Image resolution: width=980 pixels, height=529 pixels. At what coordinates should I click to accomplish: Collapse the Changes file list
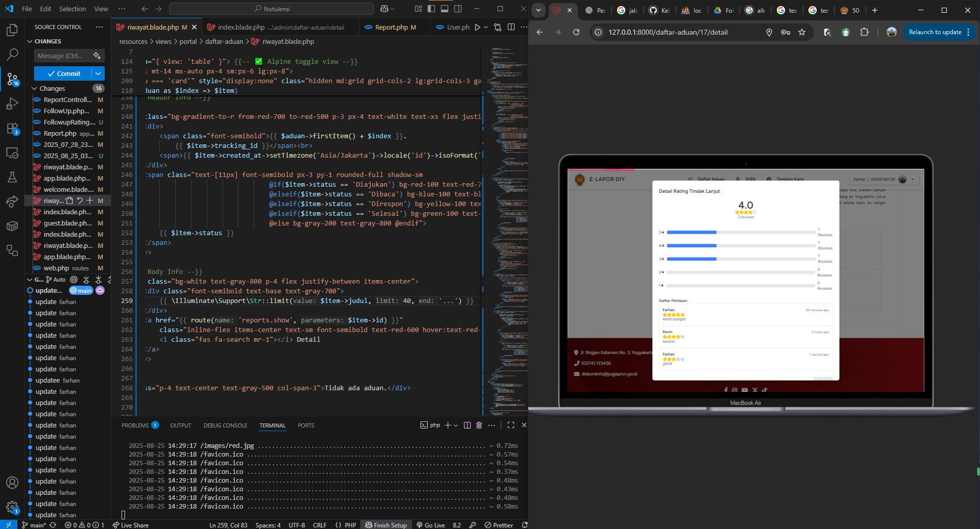(x=35, y=88)
